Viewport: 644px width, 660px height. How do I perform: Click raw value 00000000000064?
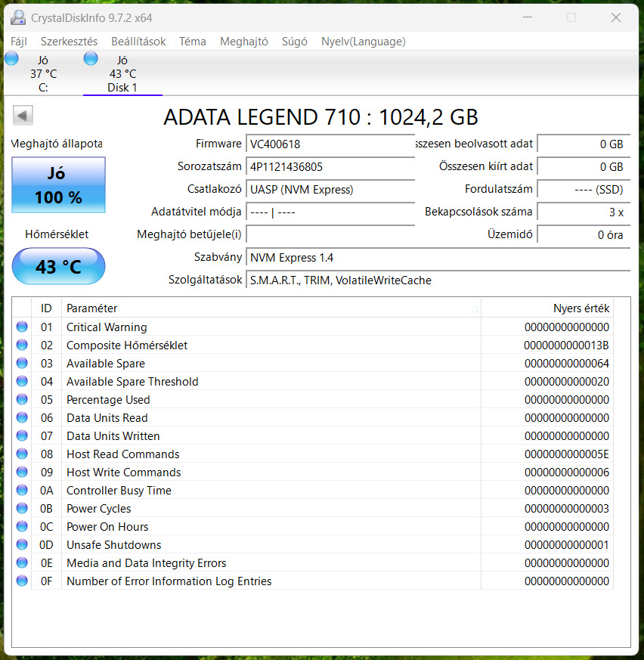(x=567, y=363)
